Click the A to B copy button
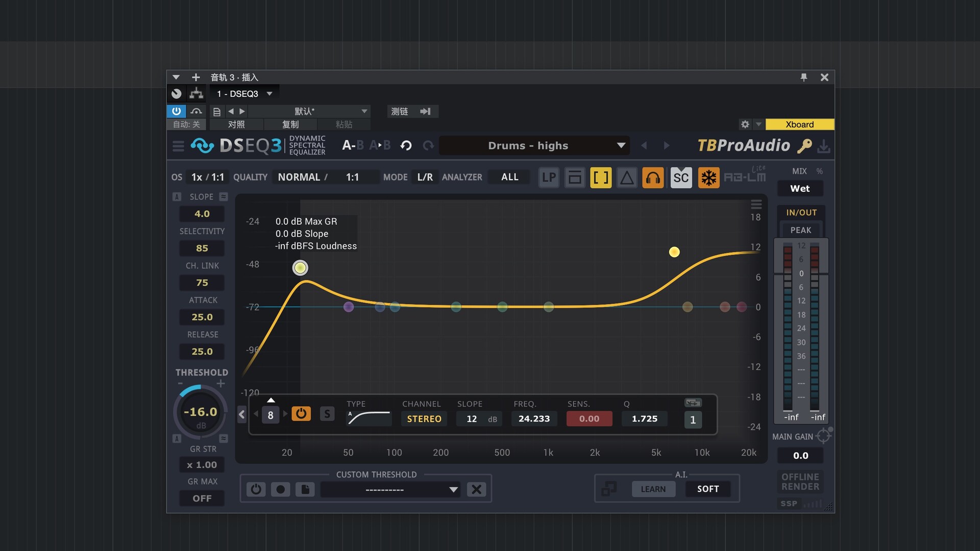 (380, 145)
